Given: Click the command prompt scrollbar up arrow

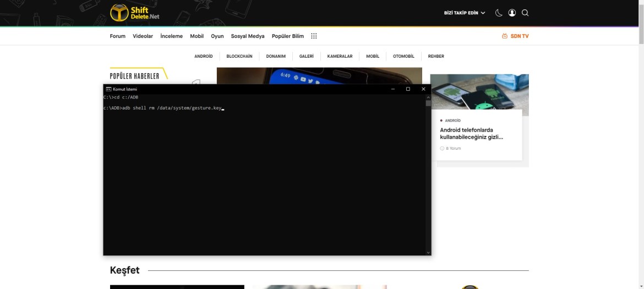Looking at the screenshot, I should click(428, 97).
